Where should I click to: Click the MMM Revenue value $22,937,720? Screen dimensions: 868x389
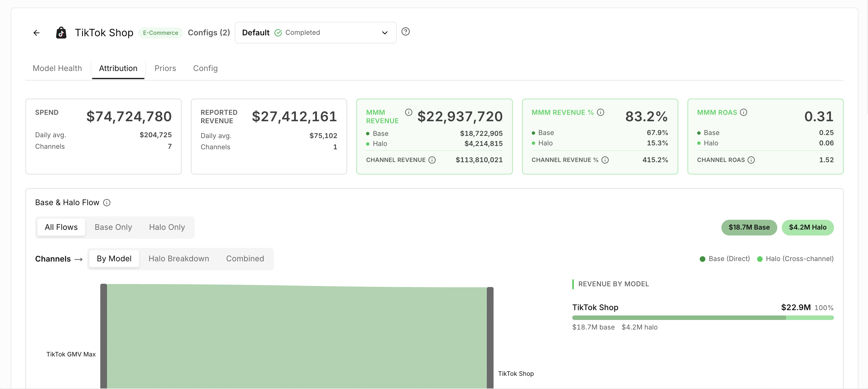[x=460, y=116]
